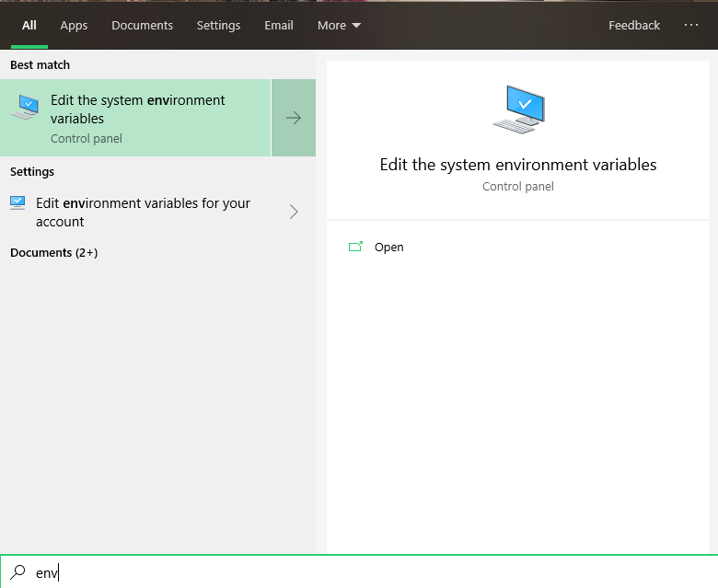The width and height of the screenshot is (718, 588).
Task: Expand the best match using the right arrow
Action: (x=294, y=118)
